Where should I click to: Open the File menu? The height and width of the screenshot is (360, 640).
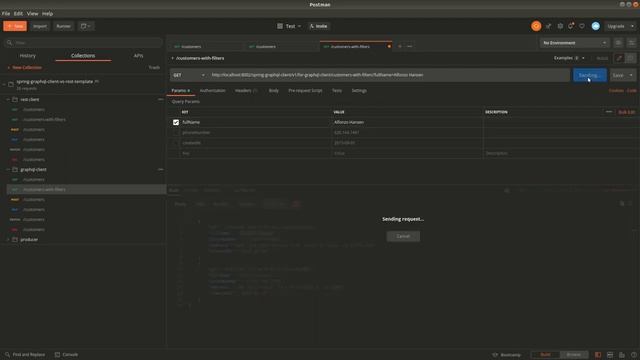6,13
